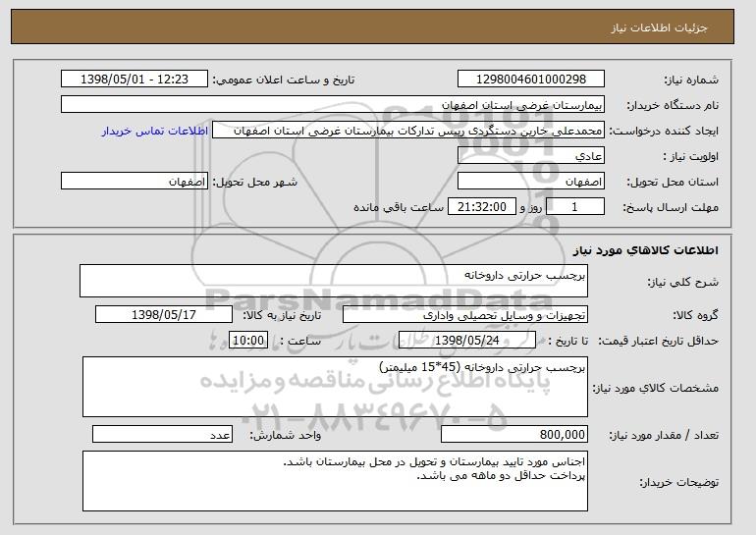756x535 pixels.
Task: Click the goods group field تجهیزات و وسایل تحصیلی واداری
Action: click(465, 315)
